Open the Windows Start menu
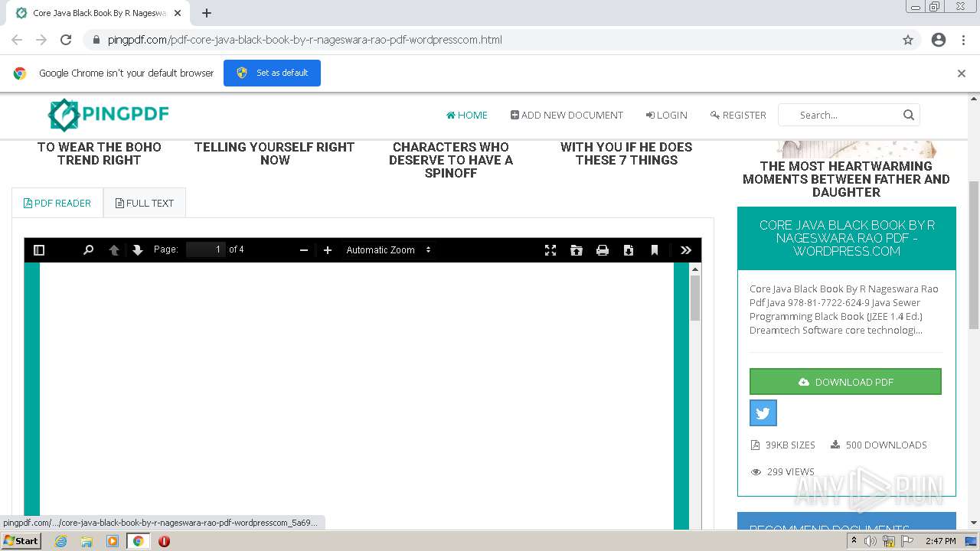The height and width of the screenshot is (551, 980). [x=21, y=541]
